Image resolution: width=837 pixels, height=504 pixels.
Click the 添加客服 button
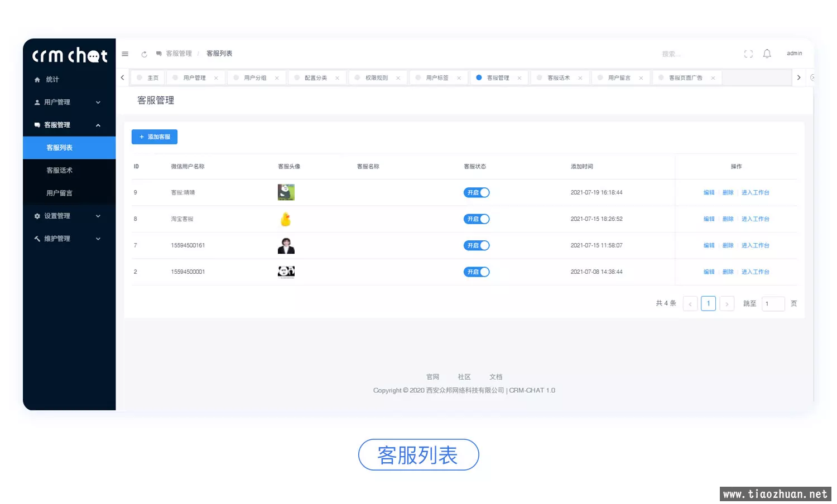point(155,137)
